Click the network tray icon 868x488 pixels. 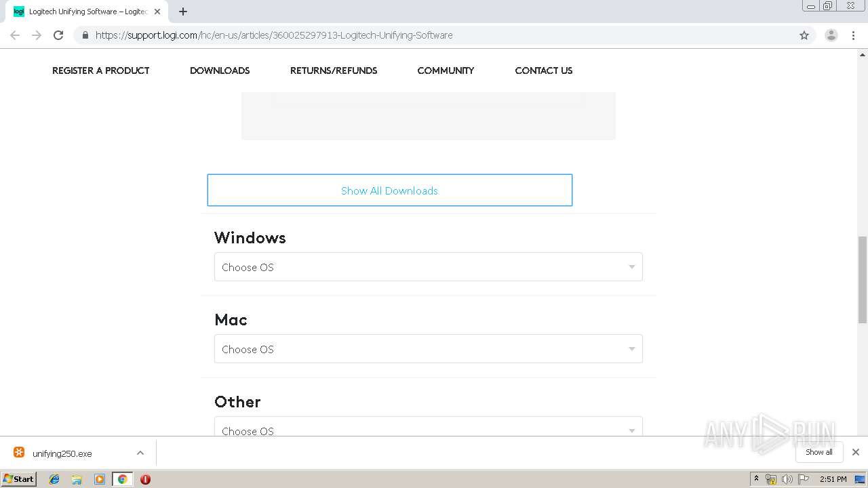pos(771,479)
